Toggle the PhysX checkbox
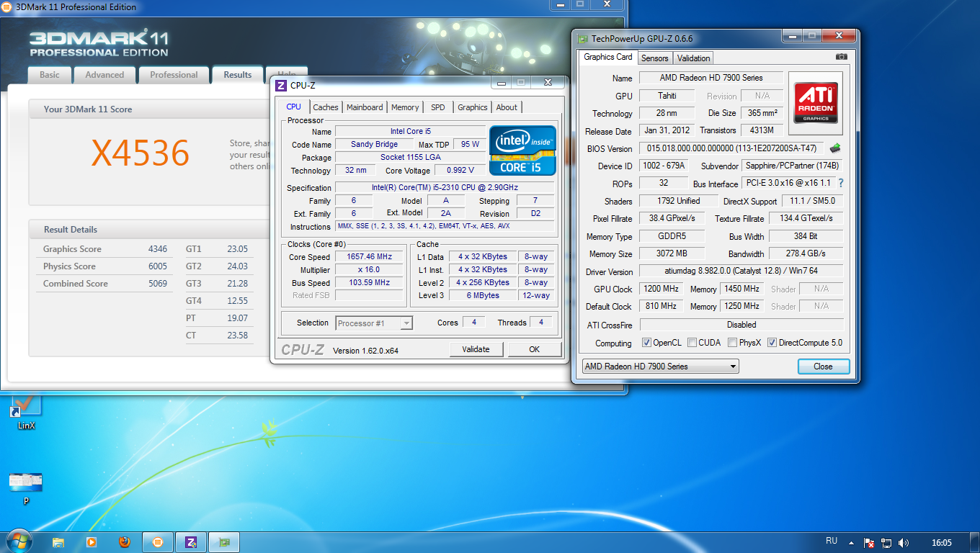980x553 pixels. pos(732,343)
